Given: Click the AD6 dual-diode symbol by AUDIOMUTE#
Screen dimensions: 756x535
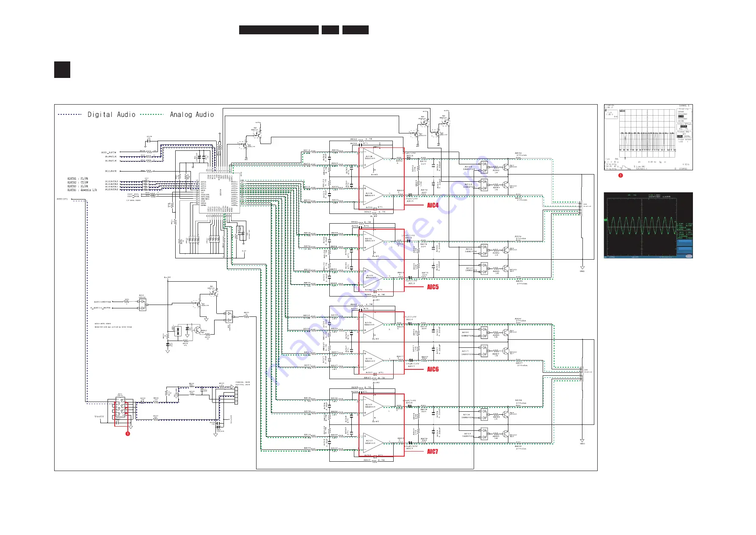Looking at the screenshot, I should [142, 305].
